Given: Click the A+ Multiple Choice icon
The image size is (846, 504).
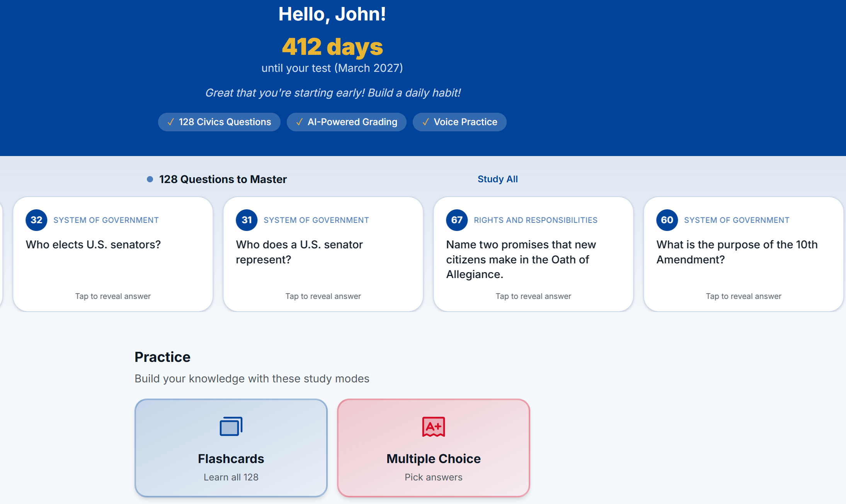Looking at the screenshot, I should tap(434, 426).
